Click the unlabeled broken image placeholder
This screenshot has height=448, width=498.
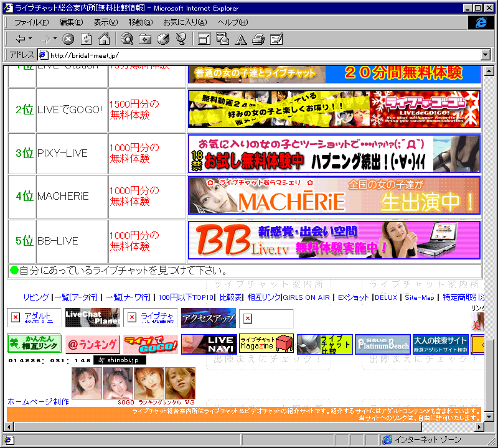(x=266, y=319)
